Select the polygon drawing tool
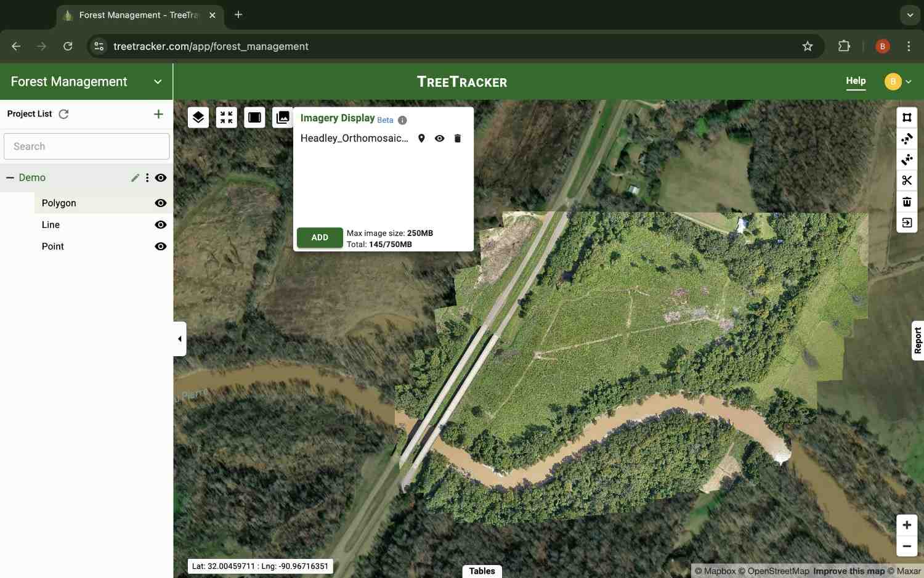 tap(907, 117)
